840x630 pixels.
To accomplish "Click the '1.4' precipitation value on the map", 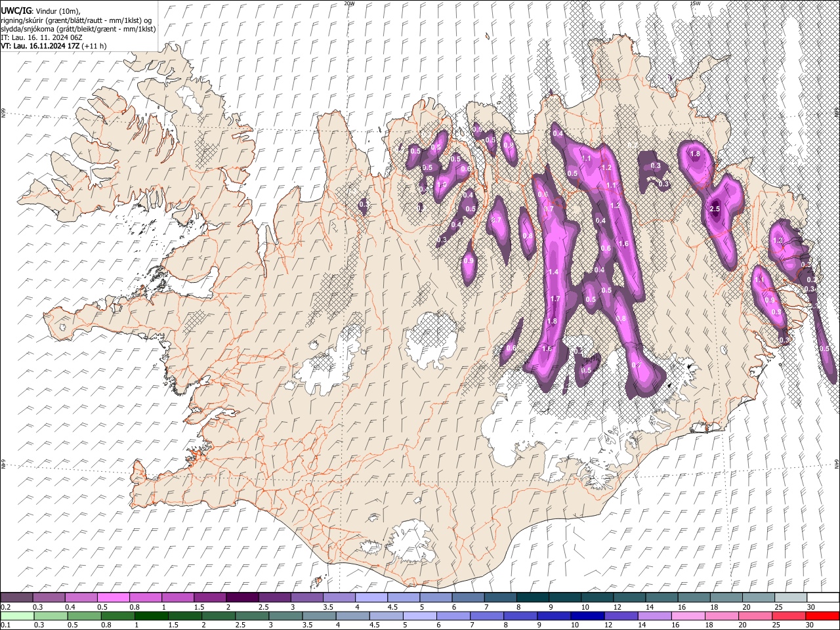I will click(553, 272).
